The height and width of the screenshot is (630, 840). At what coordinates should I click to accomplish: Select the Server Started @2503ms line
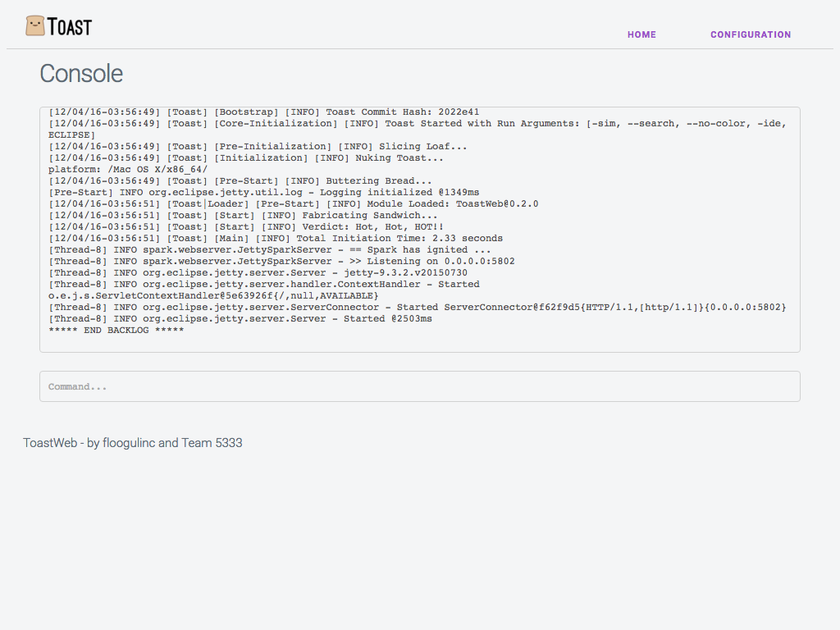pos(240,319)
